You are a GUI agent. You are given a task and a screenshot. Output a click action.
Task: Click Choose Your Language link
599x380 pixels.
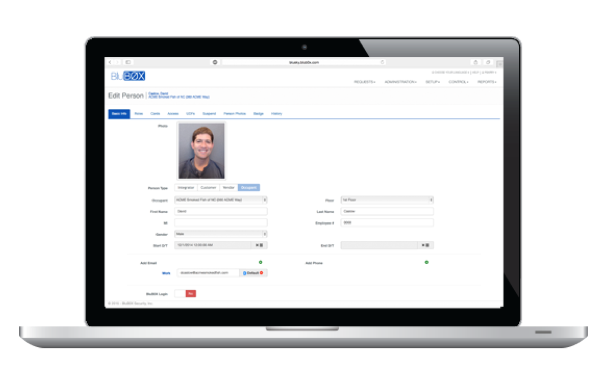pyautogui.click(x=450, y=72)
